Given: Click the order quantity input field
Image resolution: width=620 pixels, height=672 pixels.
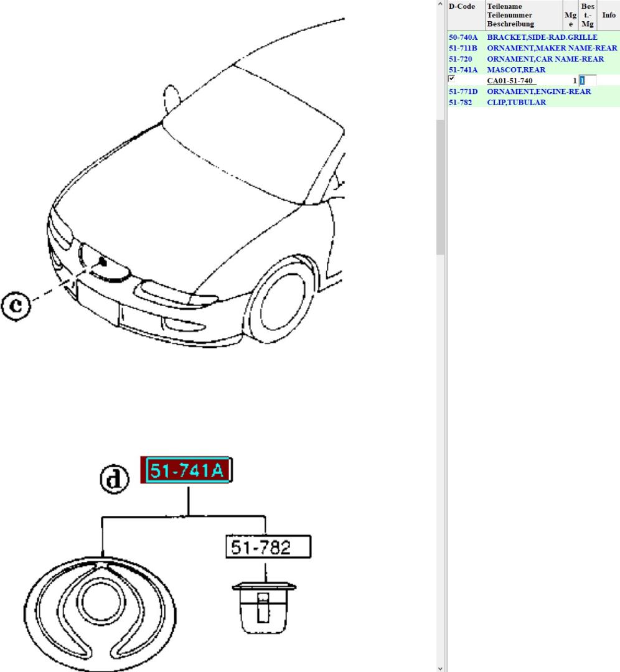Looking at the screenshot, I should pyautogui.click(x=587, y=81).
